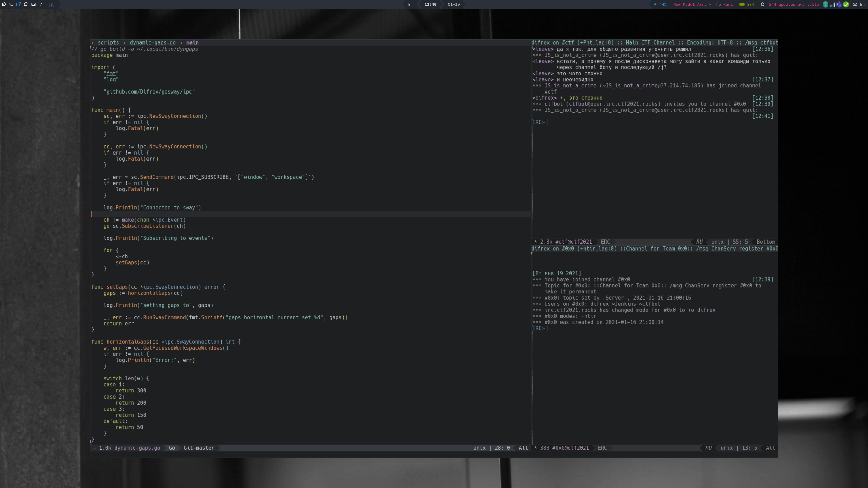Click the battery icon showing 88%
The image size is (868, 488).
[x=742, y=4]
